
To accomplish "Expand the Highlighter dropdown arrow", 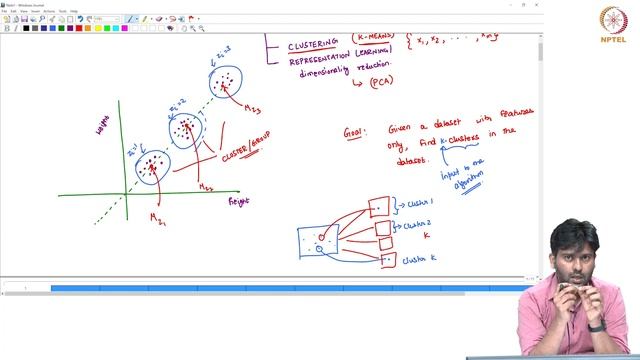I will [151, 19].
